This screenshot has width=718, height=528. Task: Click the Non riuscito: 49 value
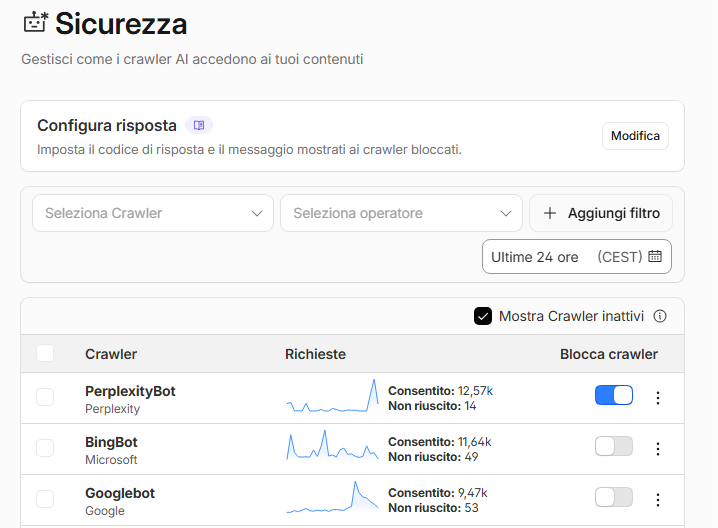[433, 457]
